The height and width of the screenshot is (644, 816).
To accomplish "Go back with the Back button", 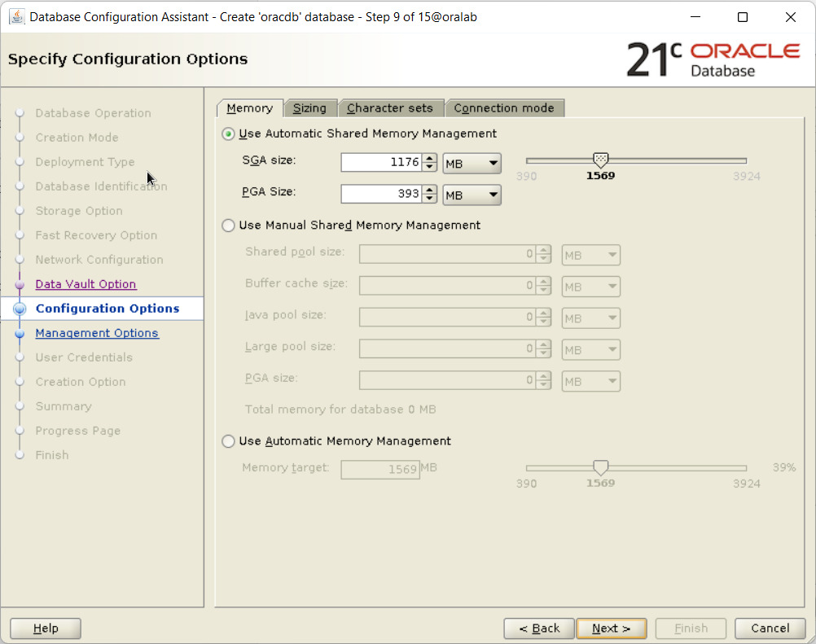I will 538,629.
